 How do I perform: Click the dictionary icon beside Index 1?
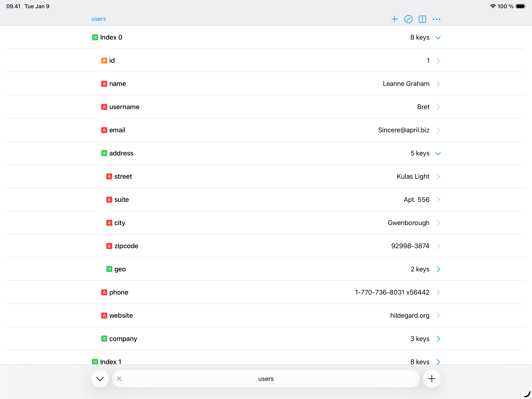point(95,362)
